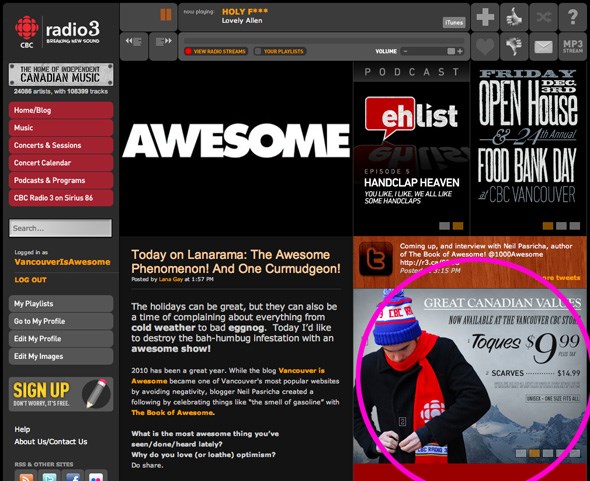Click the volume slider track
The image size is (590, 481).
tap(432, 51)
